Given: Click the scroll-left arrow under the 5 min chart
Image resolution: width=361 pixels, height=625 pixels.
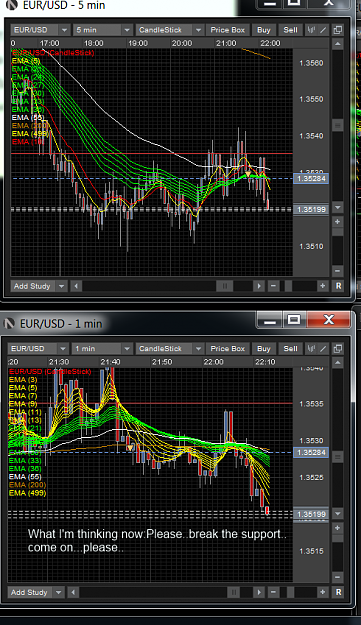Looking at the screenshot, I should pos(76,286).
